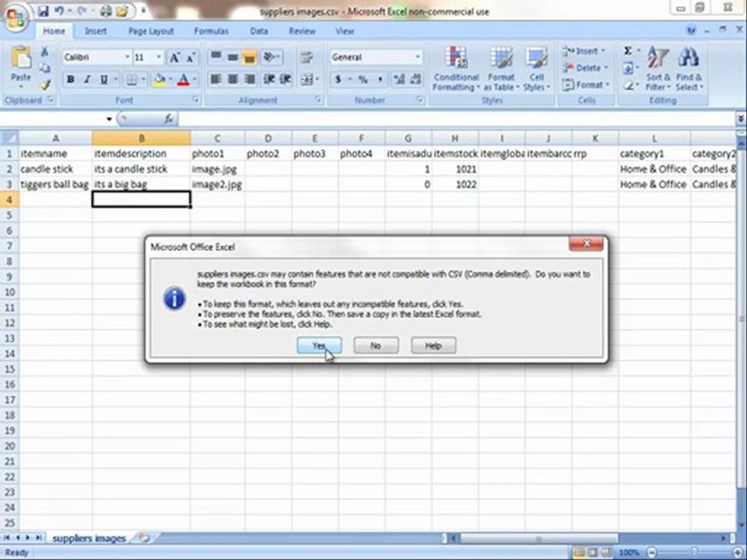Center text horizontally
This screenshot has width=747, height=560.
(x=233, y=79)
